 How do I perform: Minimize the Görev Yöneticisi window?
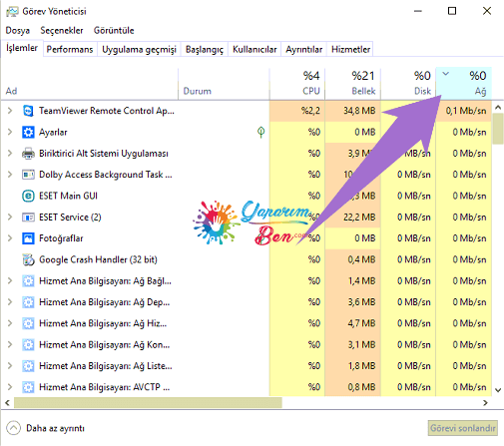(x=418, y=11)
